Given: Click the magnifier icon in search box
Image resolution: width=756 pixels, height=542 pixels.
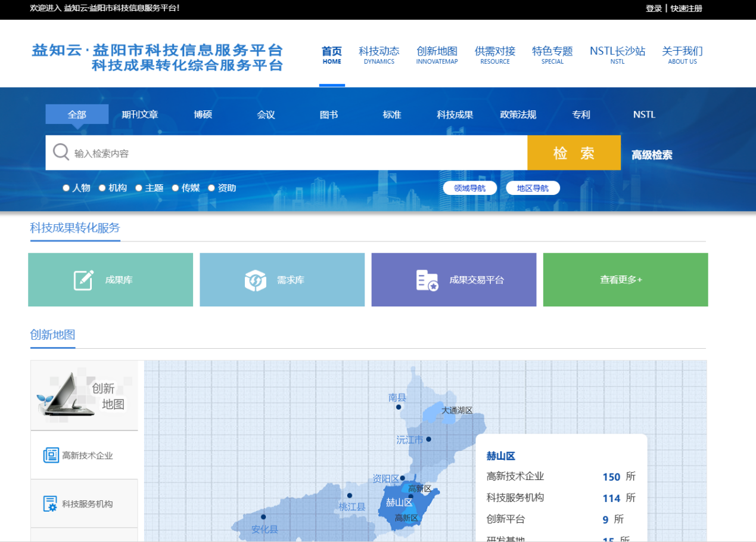Looking at the screenshot, I should pos(61,153).
